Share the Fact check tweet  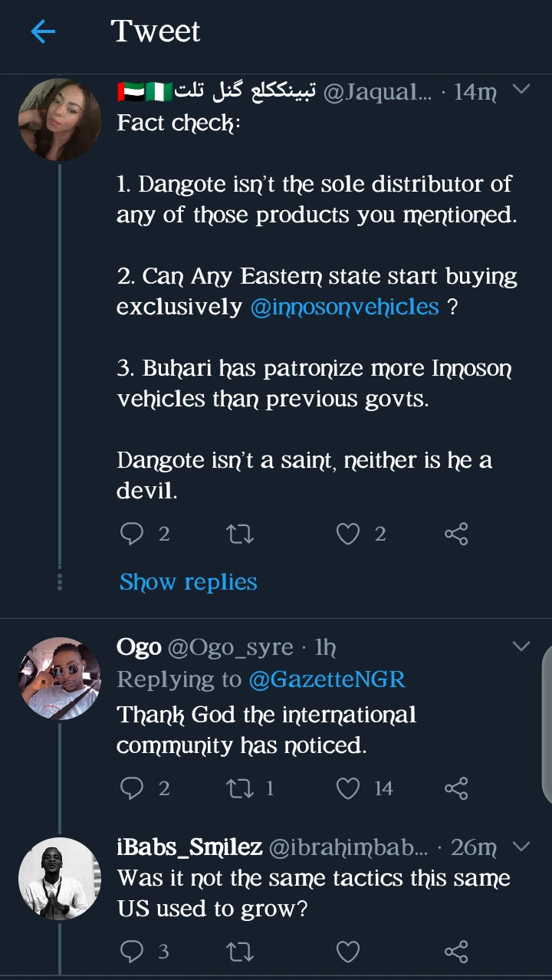click(456, 534)
